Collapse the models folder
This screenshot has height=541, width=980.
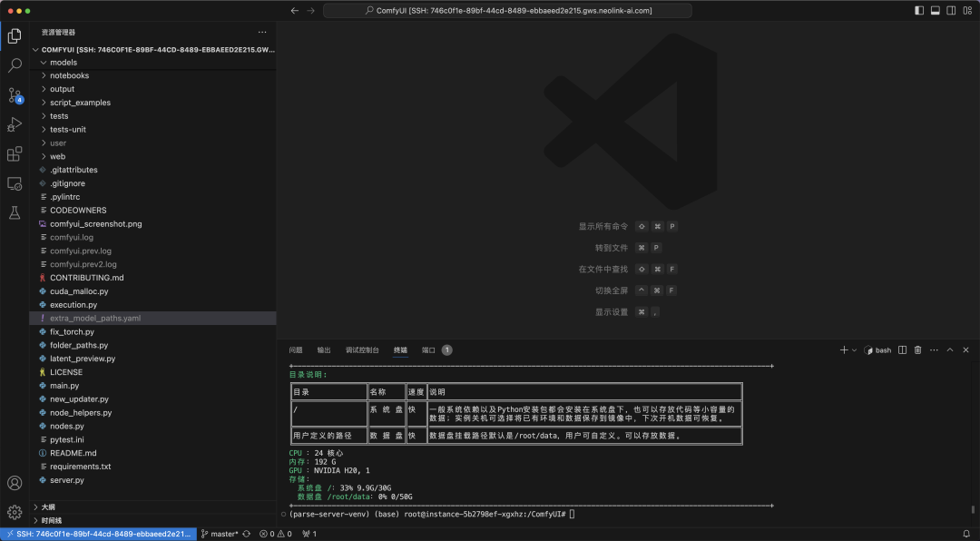coord(44,63)
